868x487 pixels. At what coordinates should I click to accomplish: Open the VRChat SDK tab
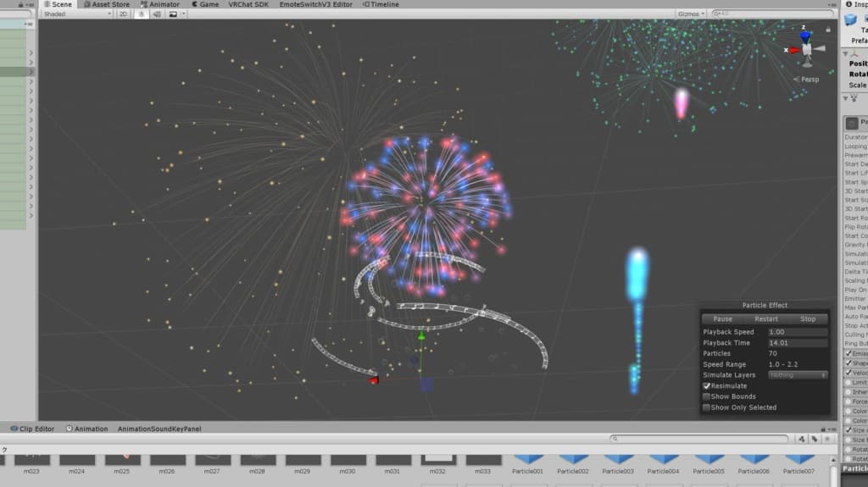(x=250, y=4)
